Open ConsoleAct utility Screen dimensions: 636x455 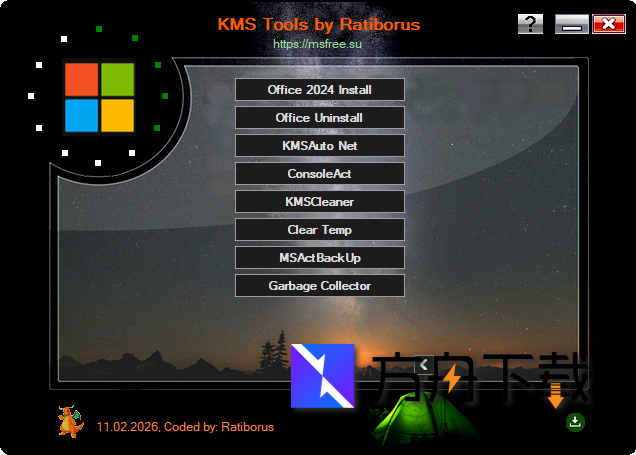pos(320,174)
